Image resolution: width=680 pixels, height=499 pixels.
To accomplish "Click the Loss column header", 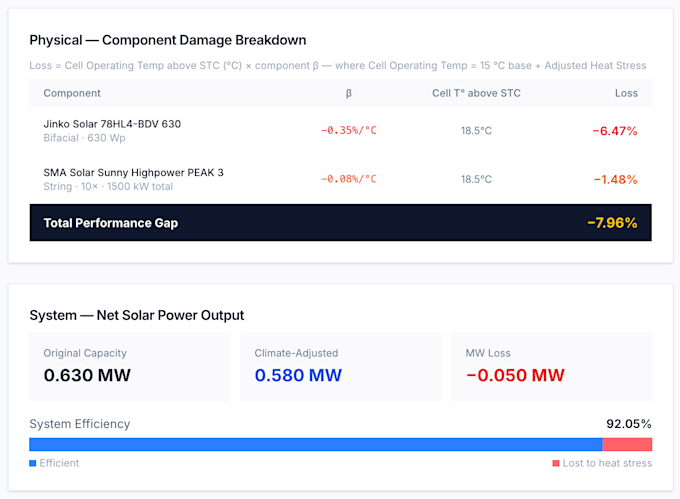I will pyautogui.click(x=626, y=93).
